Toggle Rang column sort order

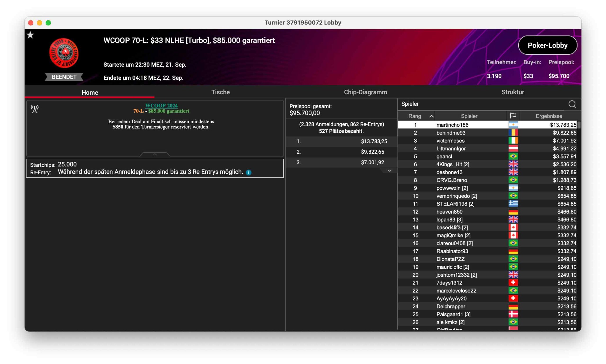click(x=431, y=116)
